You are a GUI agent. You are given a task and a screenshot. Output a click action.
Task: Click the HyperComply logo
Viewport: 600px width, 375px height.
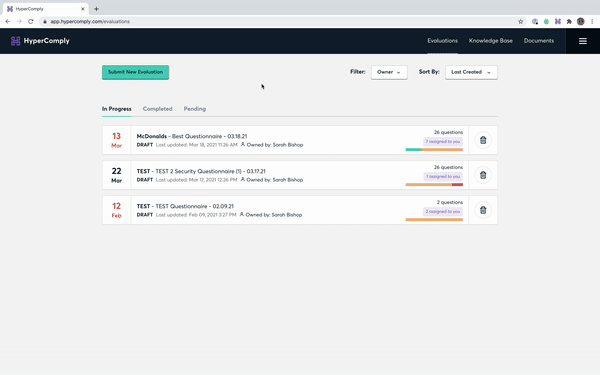pyautogui.click(x=40, y=41)
